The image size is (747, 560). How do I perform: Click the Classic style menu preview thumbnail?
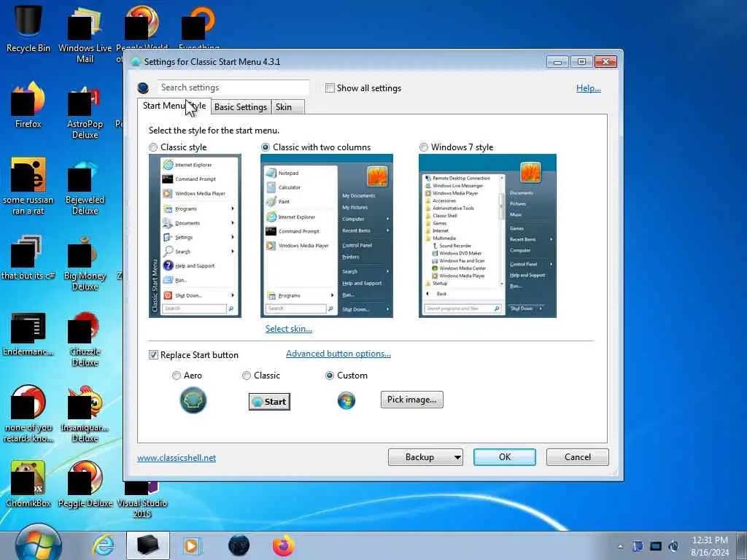195,236
